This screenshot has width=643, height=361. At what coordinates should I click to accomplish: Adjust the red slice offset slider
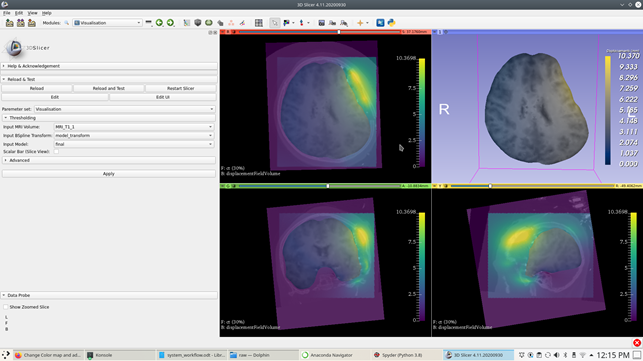pos(319,32)
